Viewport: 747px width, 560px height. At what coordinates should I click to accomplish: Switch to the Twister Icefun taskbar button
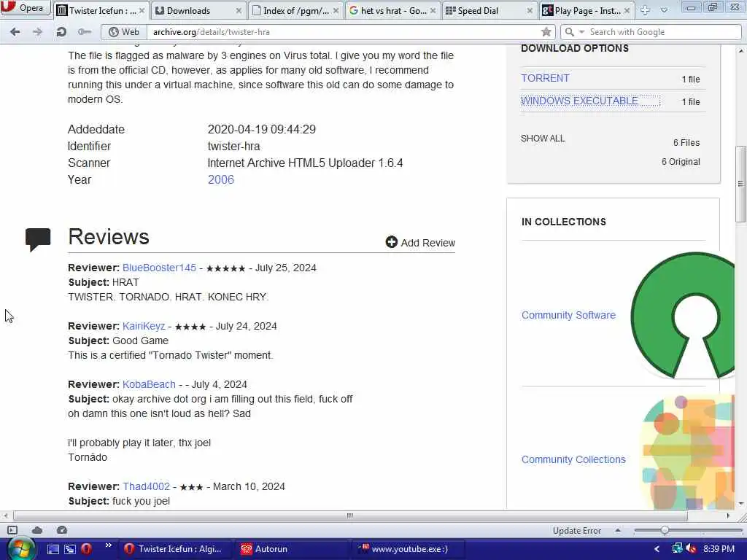coord(177,549)
